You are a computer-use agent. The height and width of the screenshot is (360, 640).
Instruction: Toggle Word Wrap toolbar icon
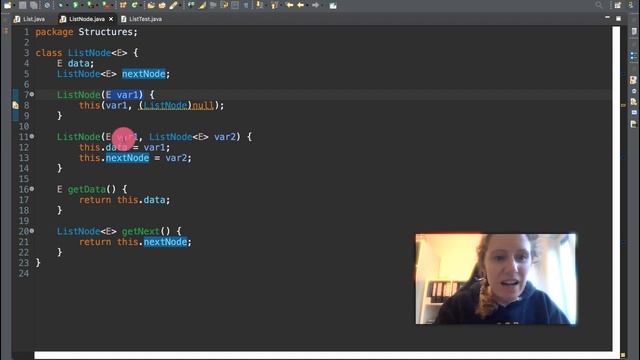[x=224, y=5]
